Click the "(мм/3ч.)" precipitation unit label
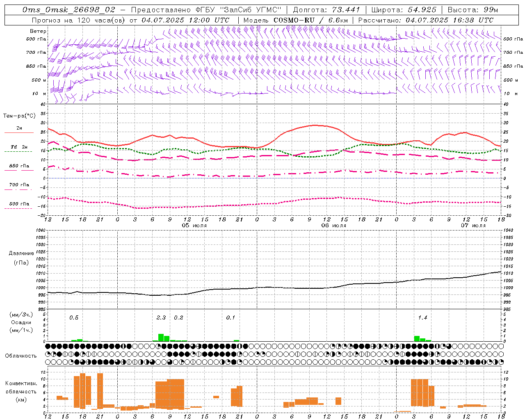Image resolution: width=525 pixels, height=420 pixels. coord(21,315)
